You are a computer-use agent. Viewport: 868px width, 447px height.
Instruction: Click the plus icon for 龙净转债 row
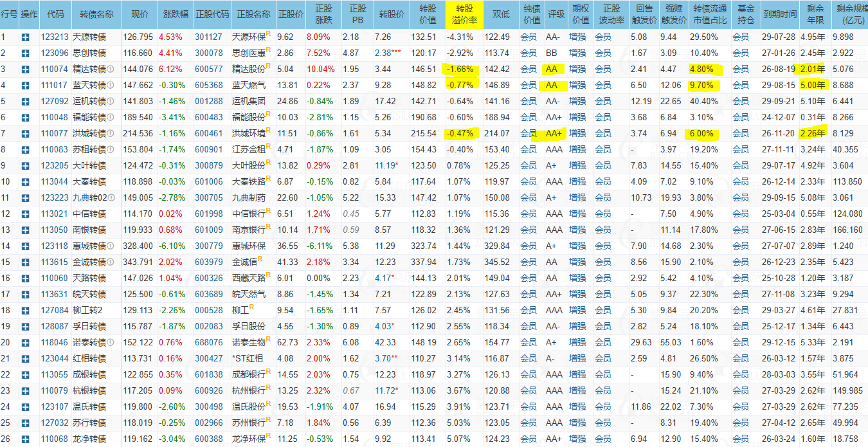pyautogui.click(x=25, y=439)
